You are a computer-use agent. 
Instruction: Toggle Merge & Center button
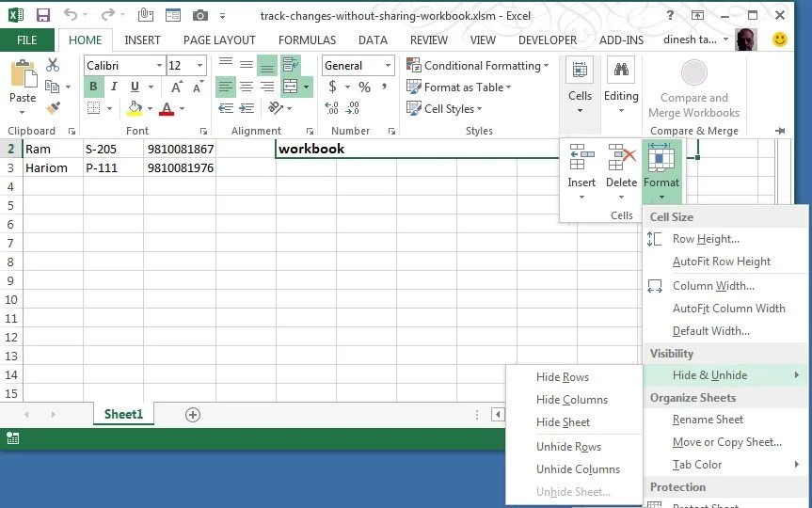coord(291,87)
